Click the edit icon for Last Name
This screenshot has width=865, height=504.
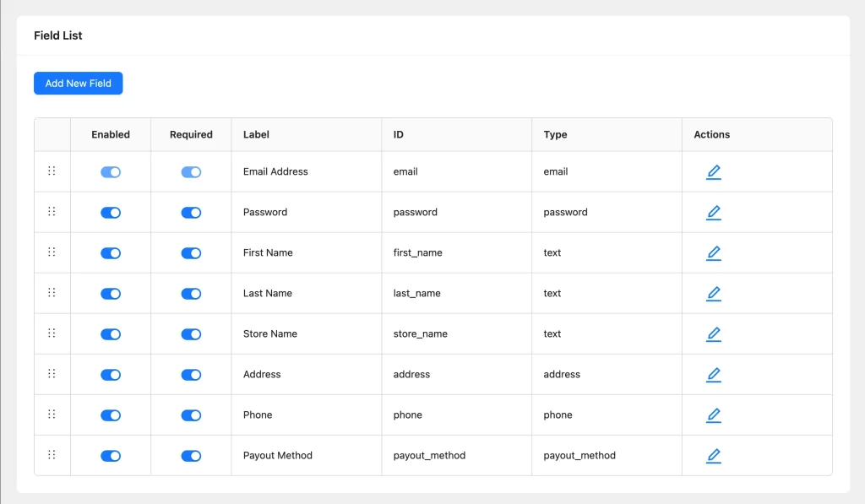(714, 294)
